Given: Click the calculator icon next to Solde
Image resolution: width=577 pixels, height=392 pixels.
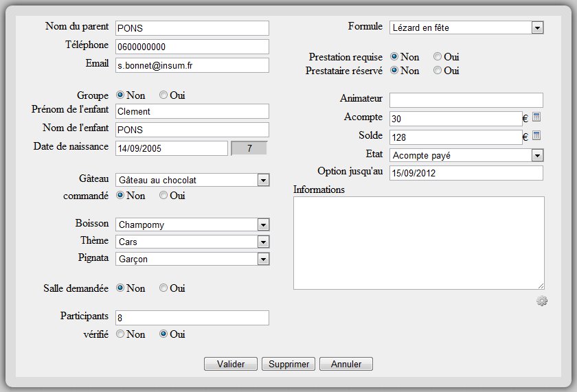Looking at the screenshot, I should [x=537, y=136].
